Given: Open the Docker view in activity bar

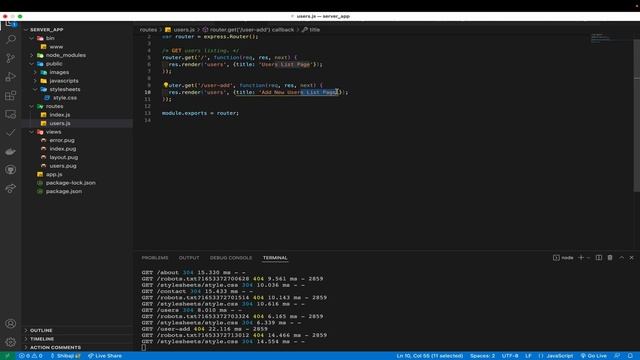Looking at the screenshot, I should pyautogui.click(x=11, y=151).
